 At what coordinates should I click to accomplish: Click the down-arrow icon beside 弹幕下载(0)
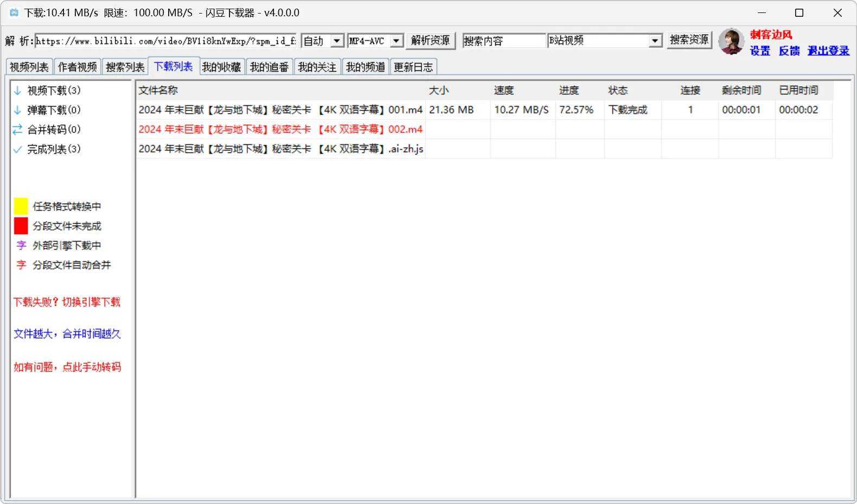[x=17, y=110]
